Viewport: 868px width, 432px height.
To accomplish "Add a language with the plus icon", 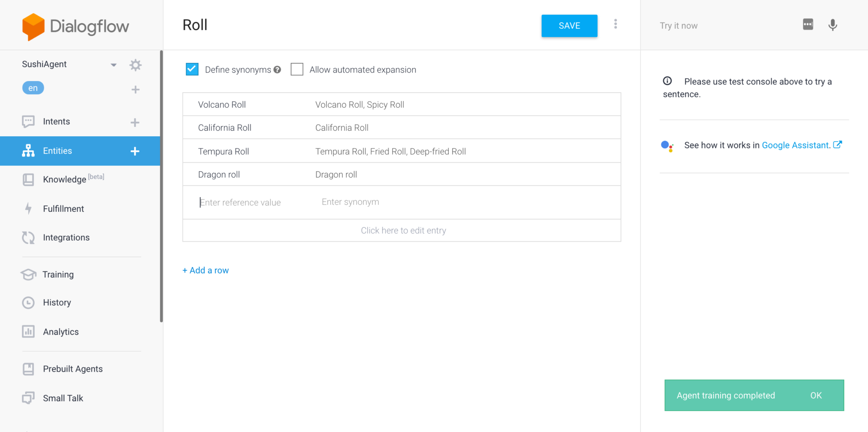I will pos(135,89).
